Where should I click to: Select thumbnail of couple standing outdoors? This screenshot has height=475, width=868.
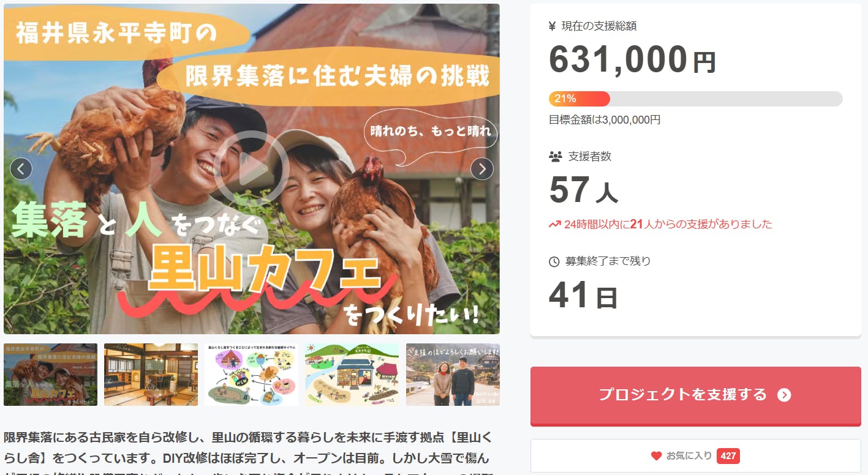pos(453,374)
